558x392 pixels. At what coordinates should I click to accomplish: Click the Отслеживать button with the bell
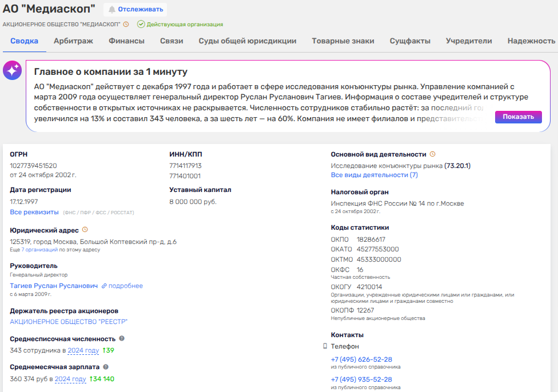(x=135, y=9)
